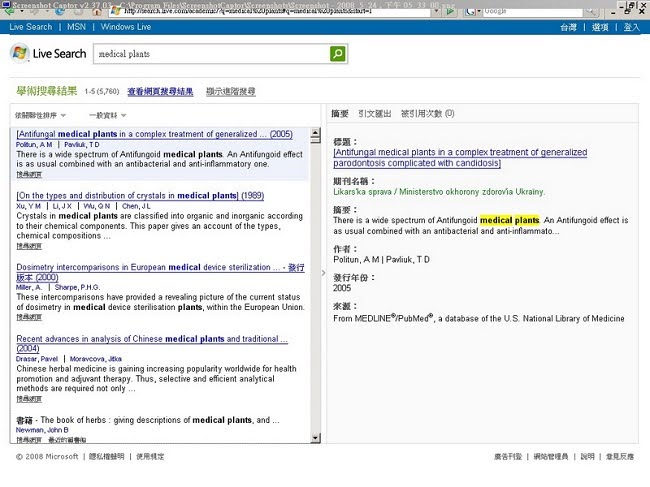The height and width of the screenshot is (487, 650).
Task: Open the Dosimetry intercomparisons (2000) result
Action: (x=160, y=272)
